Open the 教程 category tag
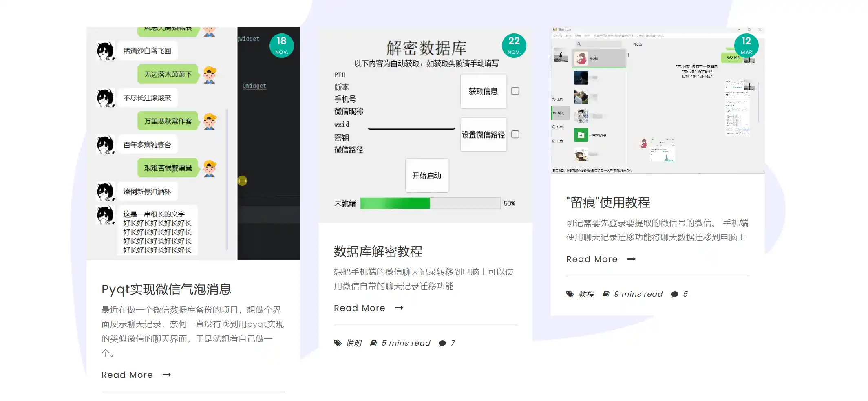 tap(586, 294)
